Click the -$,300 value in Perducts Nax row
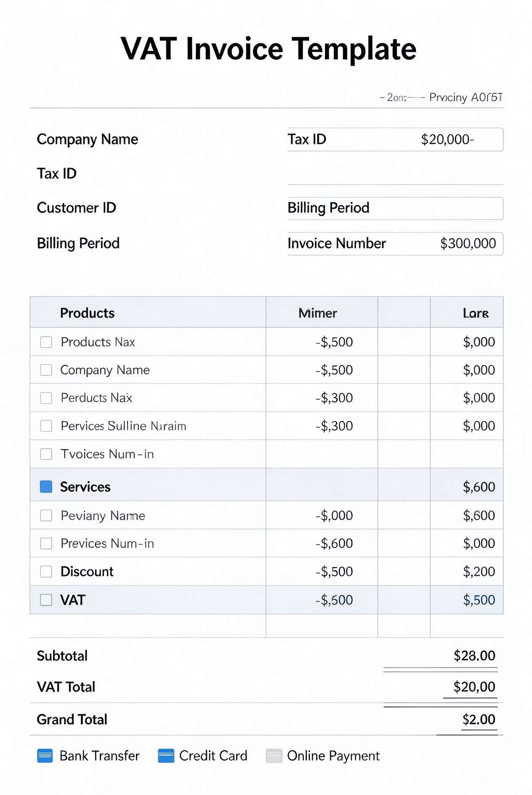532x795 pixels. tap(334, 398)
